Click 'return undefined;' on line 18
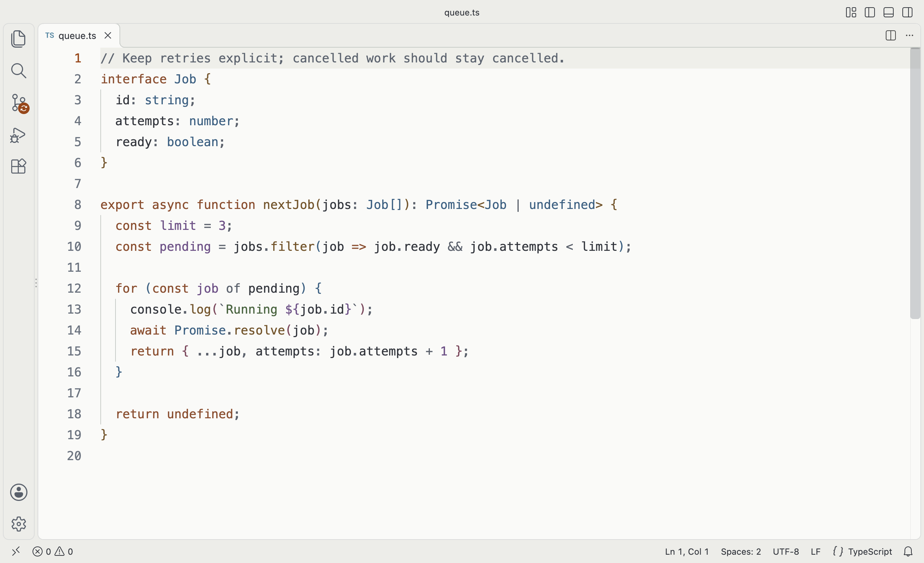Screen dimensions: 924x563 (x=177, y=414)
